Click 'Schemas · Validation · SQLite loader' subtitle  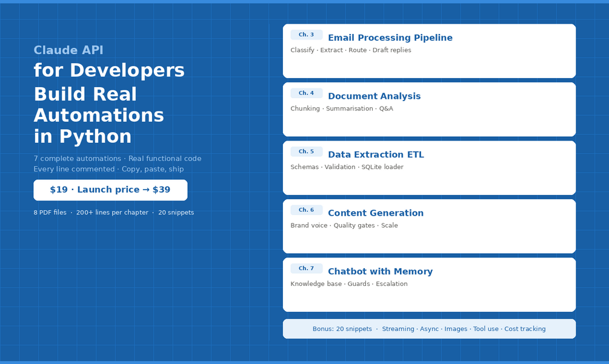tap(347, 167)
